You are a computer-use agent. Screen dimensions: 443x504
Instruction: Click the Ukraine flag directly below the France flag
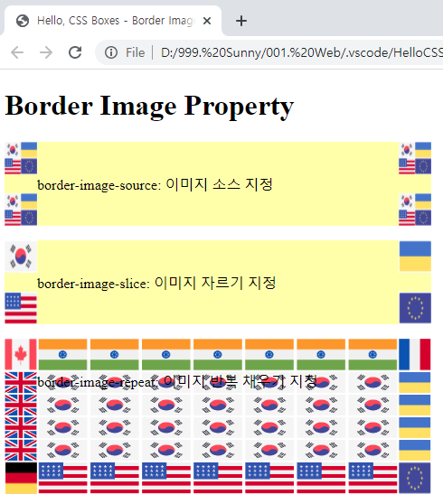[415, 382]
